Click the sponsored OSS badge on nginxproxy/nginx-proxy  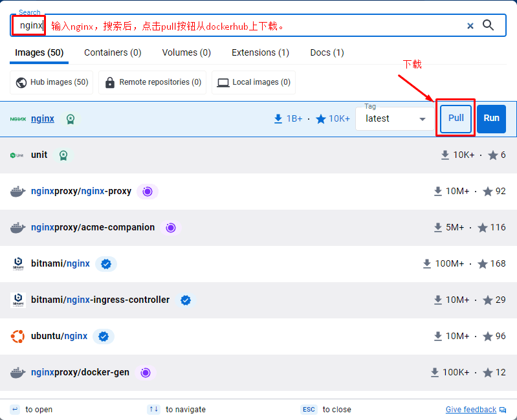click(148, 192)
